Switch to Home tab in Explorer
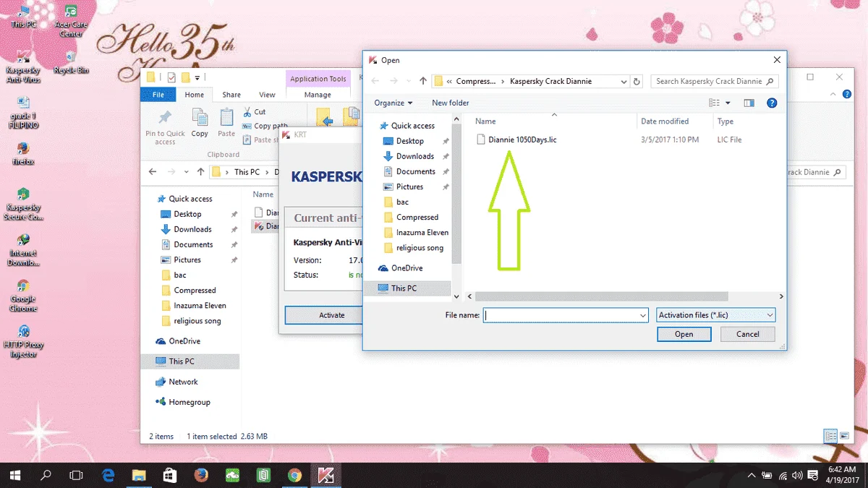Viewport: 868px width, 488px height. click(x=194, y=95)
